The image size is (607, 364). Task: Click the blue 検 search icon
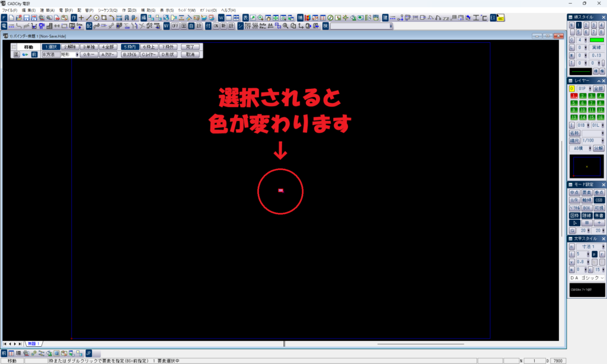pyautogui.click(x=325, y=26)
